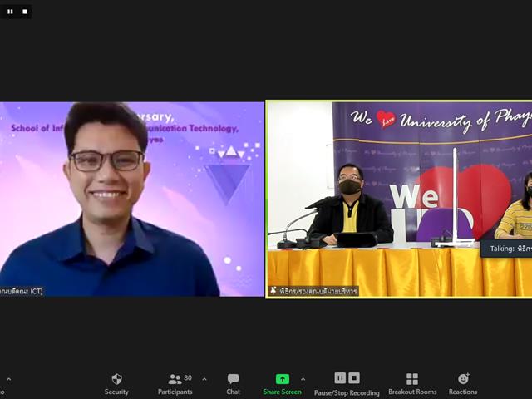
Task: Click the pin icon on right video name label
Action: click(x=273, y=291)
